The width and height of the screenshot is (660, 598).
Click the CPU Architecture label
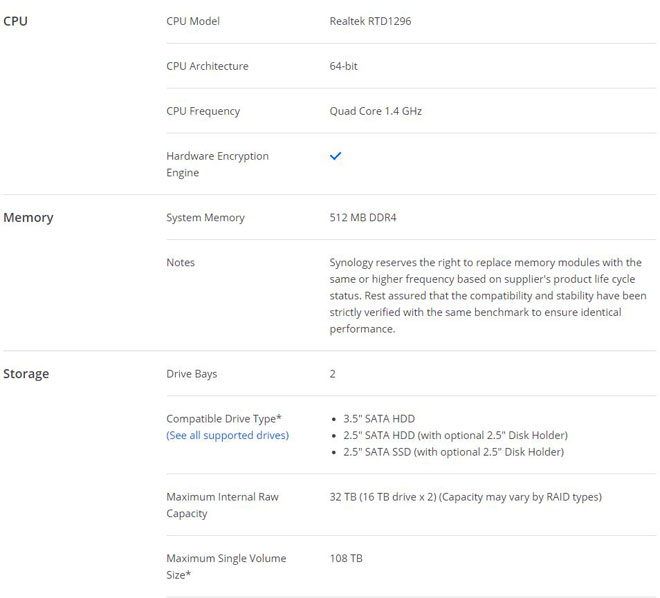(x=208, y=66)
